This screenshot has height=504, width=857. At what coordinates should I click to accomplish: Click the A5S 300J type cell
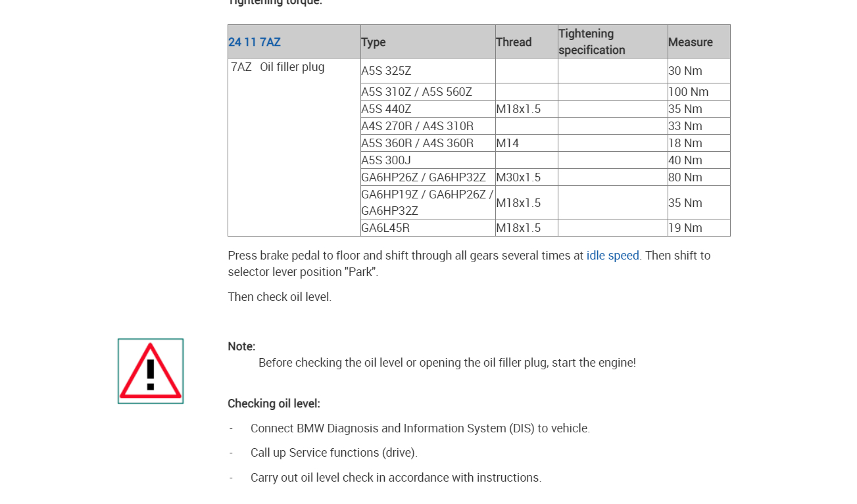pos(386,160)
